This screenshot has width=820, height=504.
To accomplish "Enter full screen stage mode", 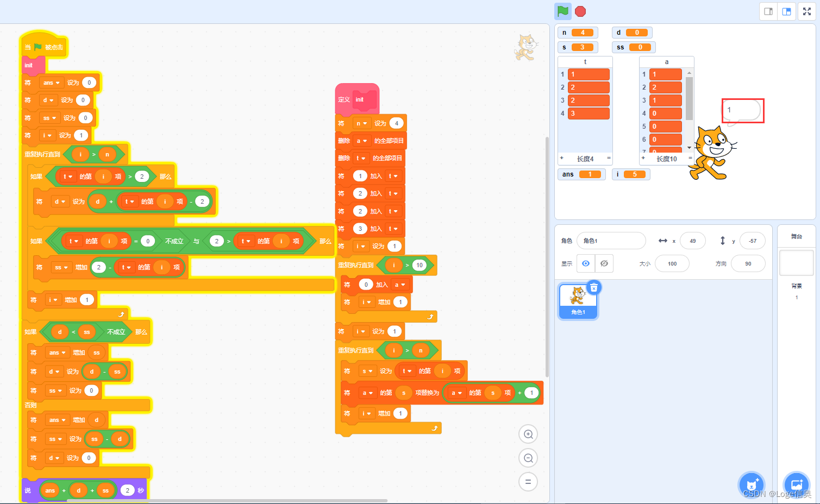I will click(x=807, y=11).
